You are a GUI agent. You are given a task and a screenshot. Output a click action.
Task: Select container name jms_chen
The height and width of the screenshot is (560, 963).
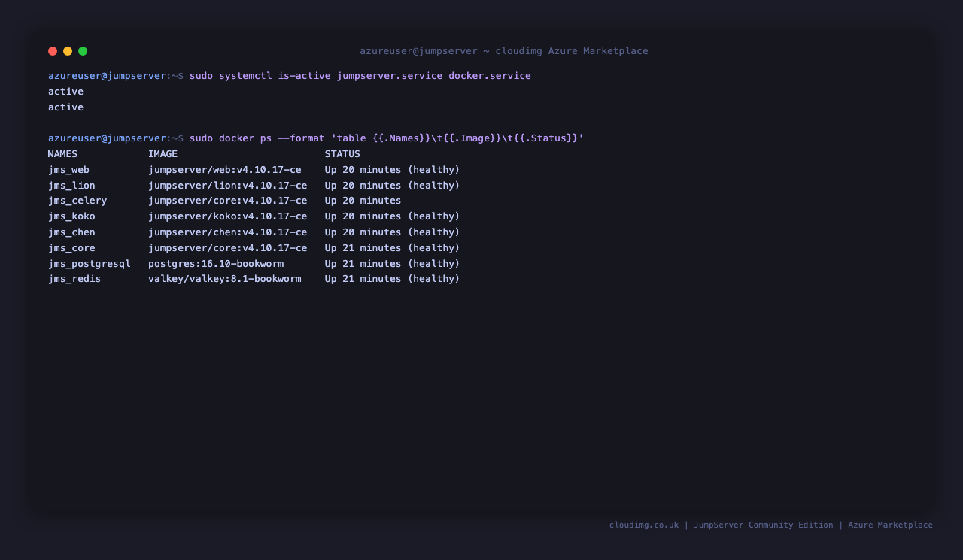[71, 232]
